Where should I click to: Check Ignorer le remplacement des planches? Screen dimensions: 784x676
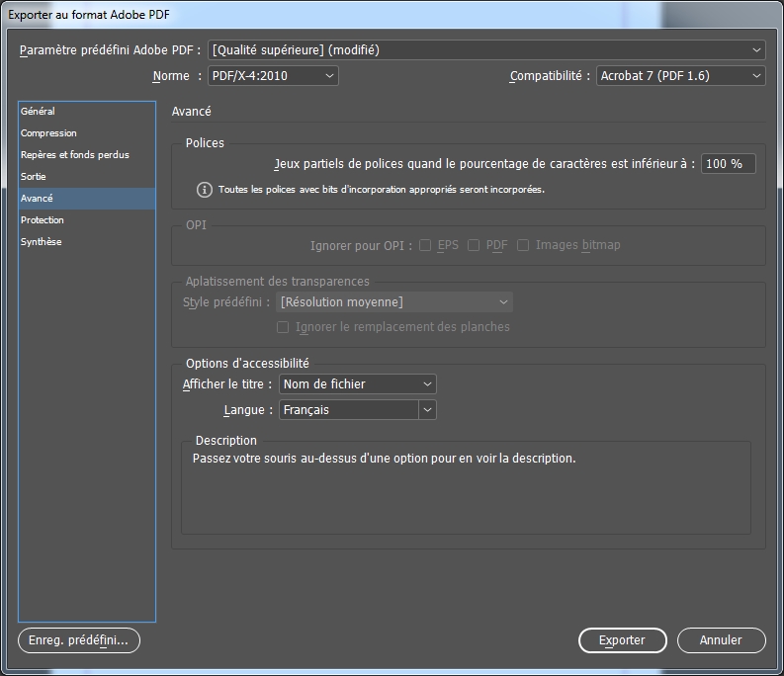point(283,327)
